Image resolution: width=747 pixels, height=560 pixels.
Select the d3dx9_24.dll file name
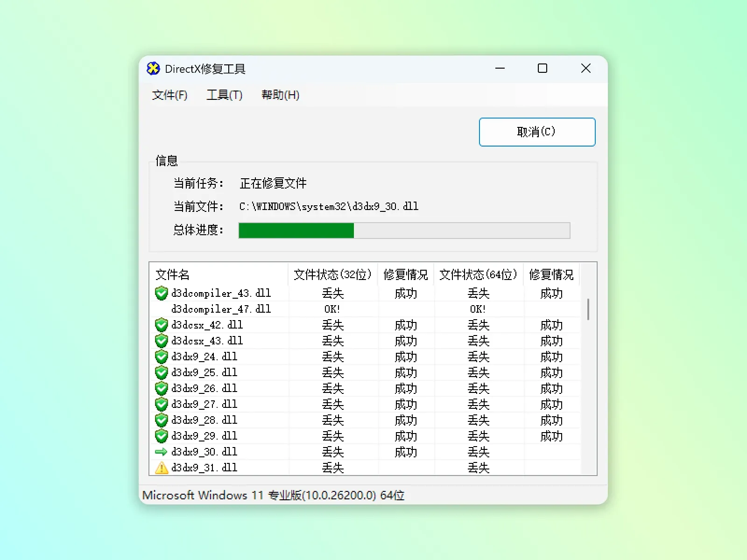pyautogui.click(x=204, y=357)
